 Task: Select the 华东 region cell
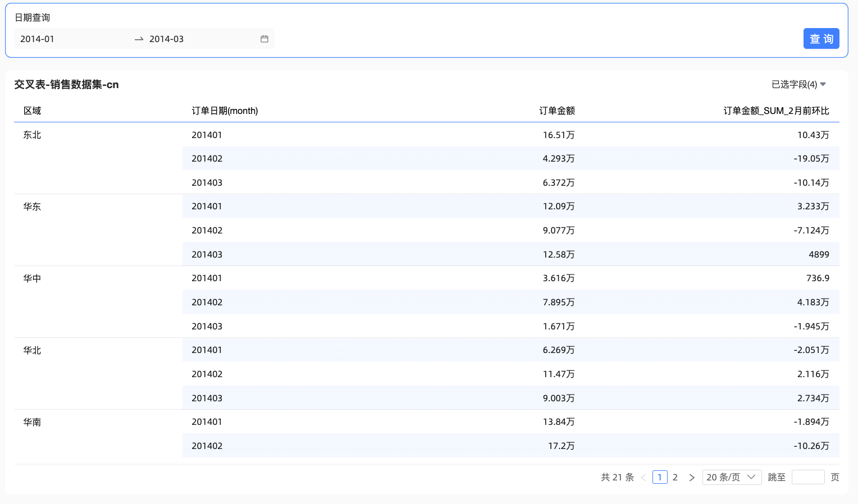pos(32,207)
